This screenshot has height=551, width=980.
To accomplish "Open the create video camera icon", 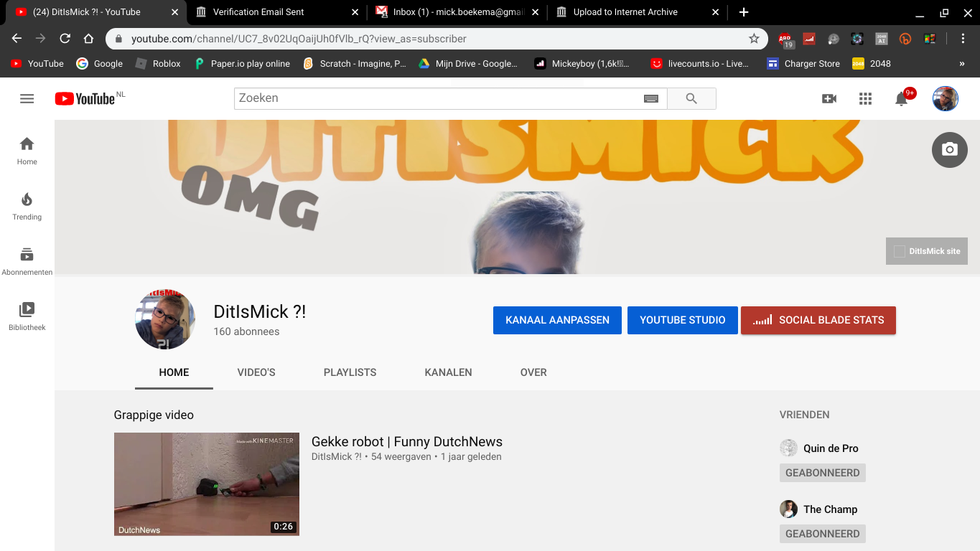I will pyautogui.click(x=829, y=99).
